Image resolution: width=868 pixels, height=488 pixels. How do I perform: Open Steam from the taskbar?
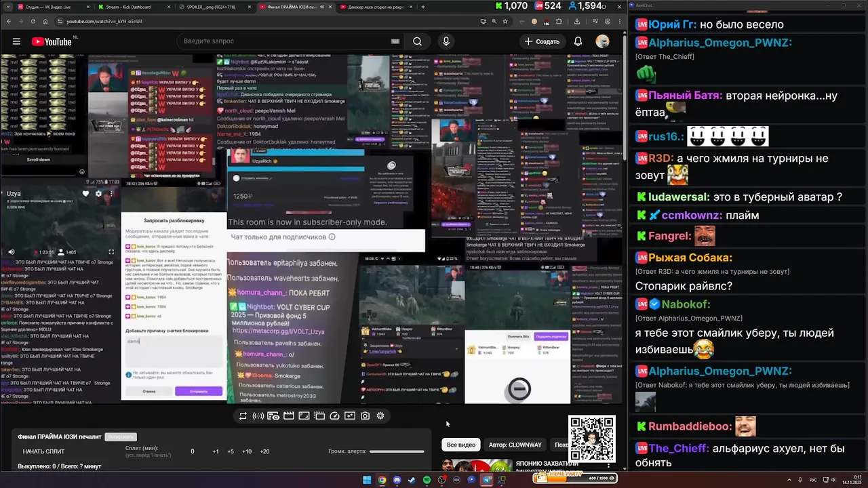tap(412, 480)
